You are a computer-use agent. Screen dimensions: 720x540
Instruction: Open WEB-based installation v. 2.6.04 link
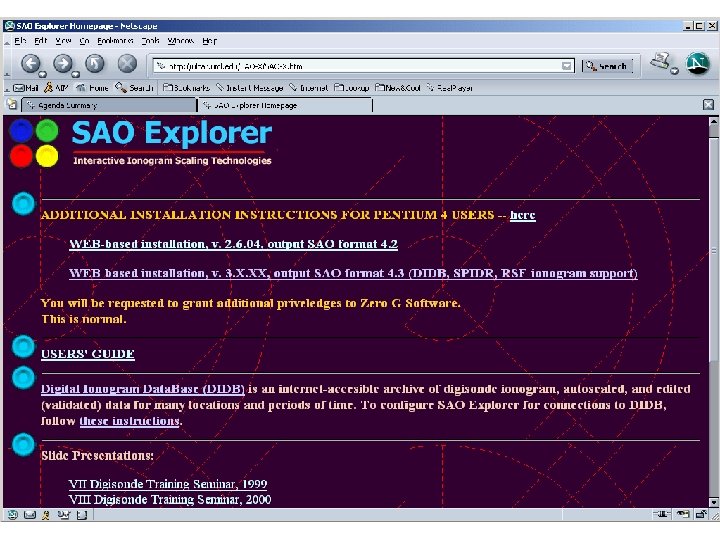[x=233, y=244]
